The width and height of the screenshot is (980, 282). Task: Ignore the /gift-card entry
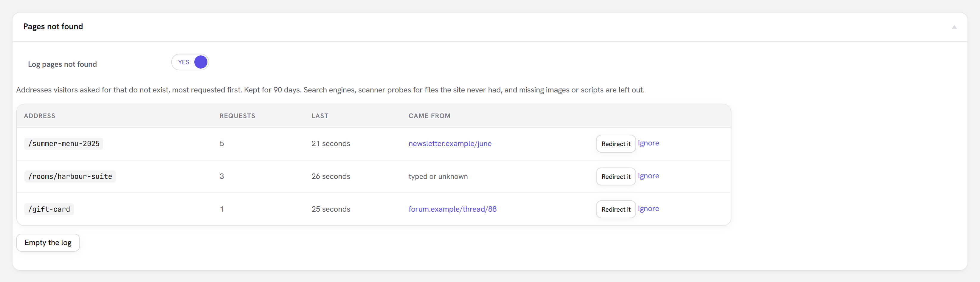point(648,209)
